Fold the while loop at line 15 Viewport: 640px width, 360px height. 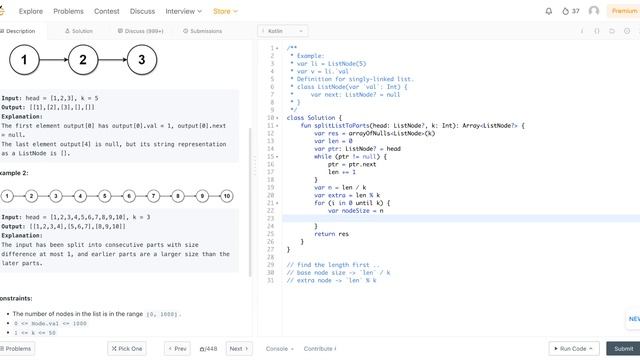pos(278,157)
